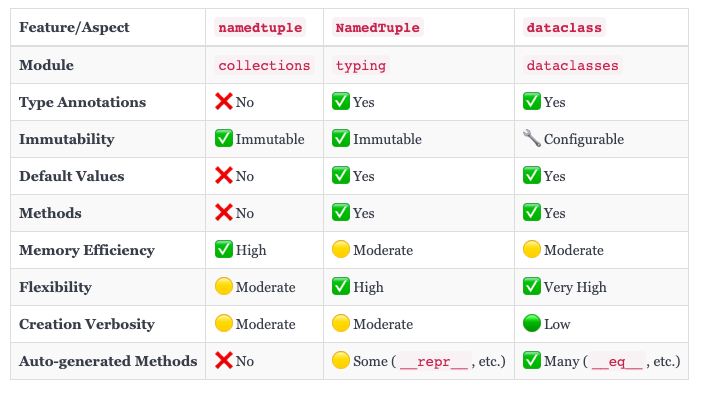Viewport: 708px width, 393px height.
Task: Click the dataclass column header code
Action: (564, 28)
